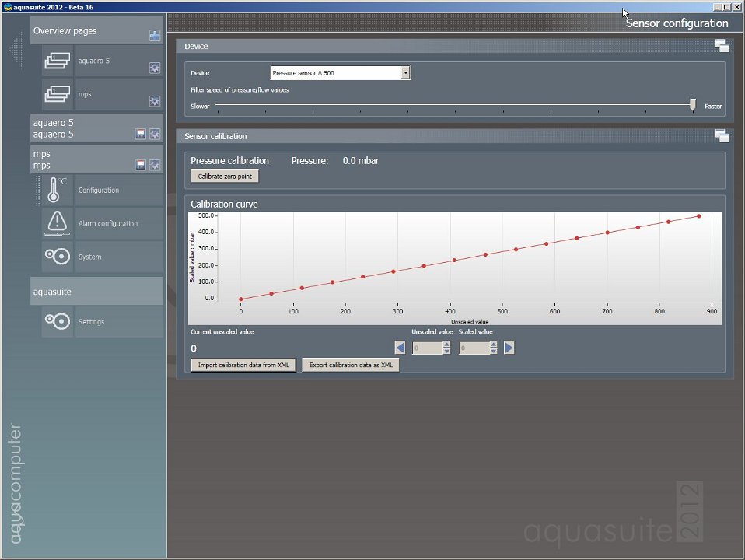Viewport: 745px width, 560px height.
Task: Open the mps overview page icon
Action: click(58, 94)
